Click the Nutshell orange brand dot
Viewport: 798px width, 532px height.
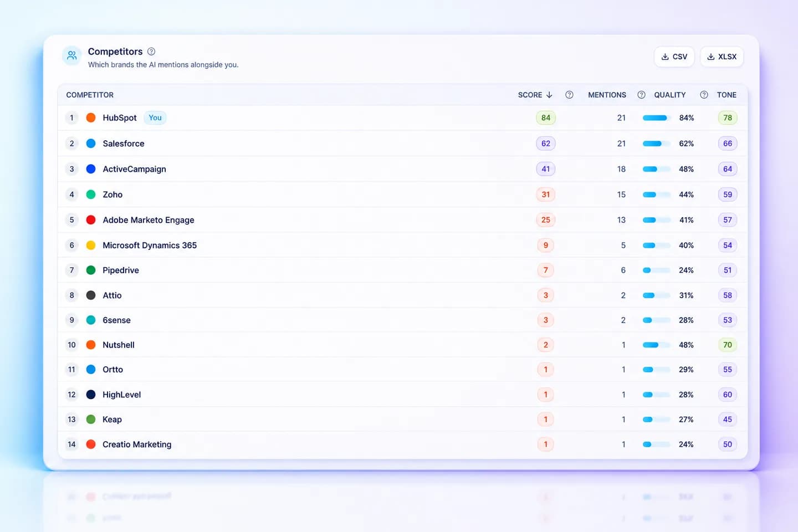coord(91,345)
